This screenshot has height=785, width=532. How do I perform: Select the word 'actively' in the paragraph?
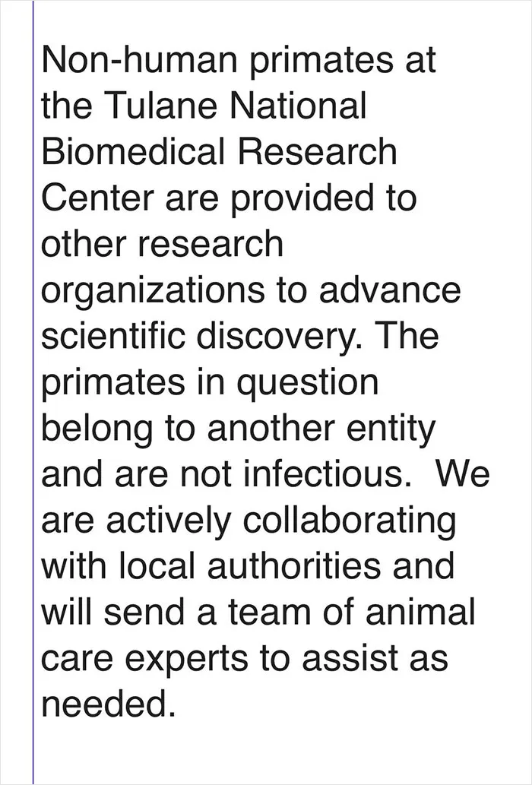click(x=169, y=521)
